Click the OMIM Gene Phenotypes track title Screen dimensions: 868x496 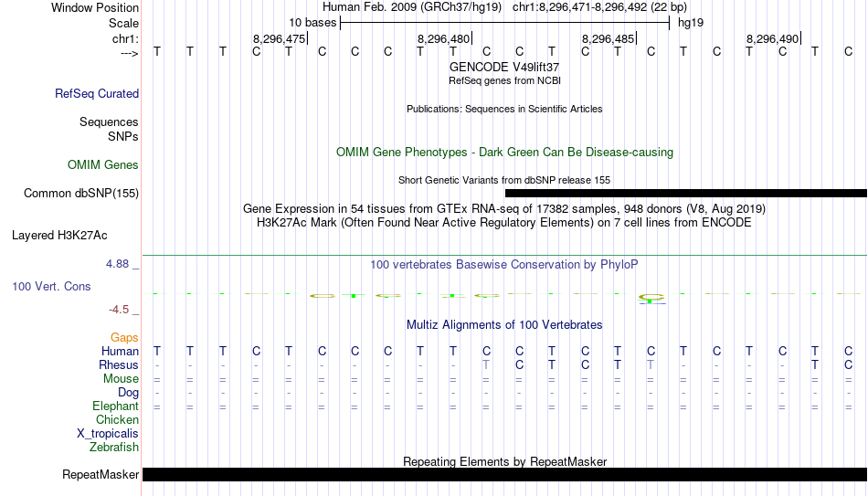click(x=504, y=153)
